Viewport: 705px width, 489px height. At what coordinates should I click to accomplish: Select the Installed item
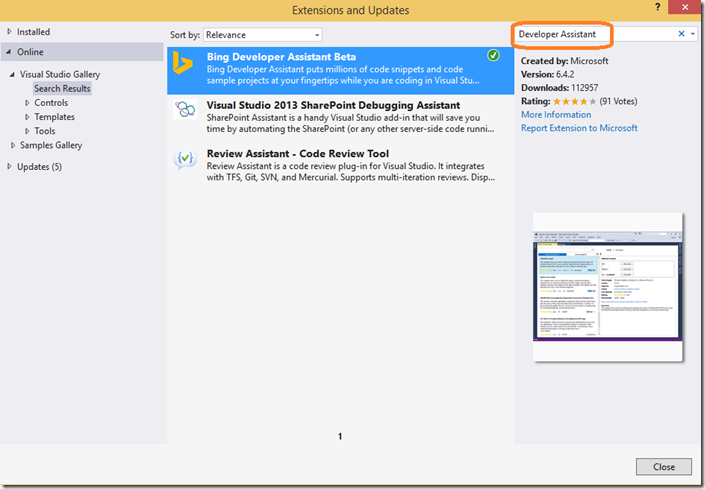point(33,32)
